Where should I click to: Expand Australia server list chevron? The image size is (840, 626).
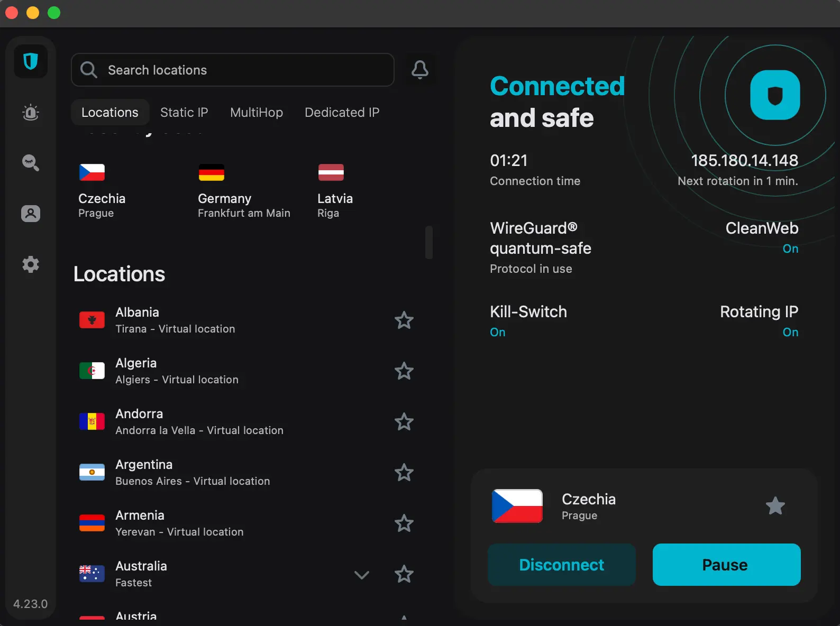(x=362, y=575)
